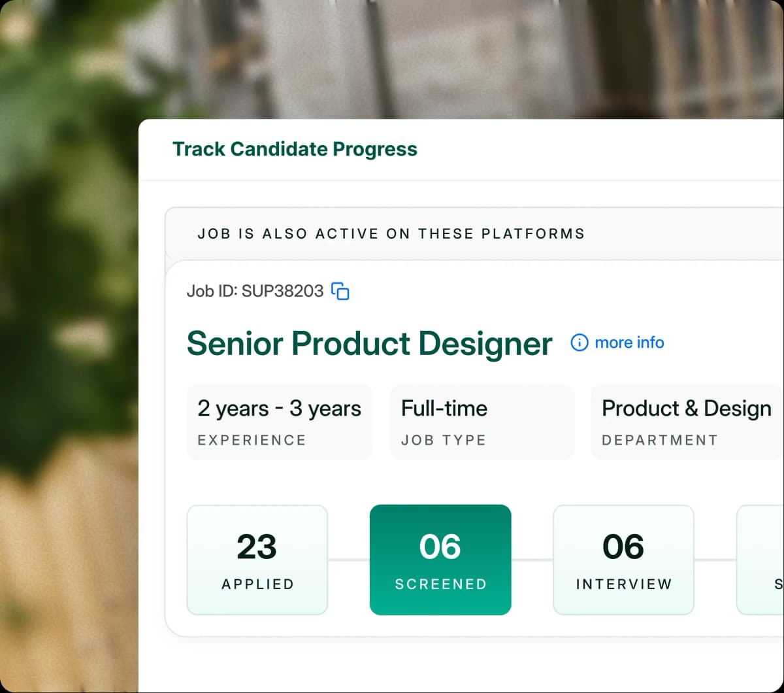784x693 pixels.
Task: Expand job details via the info indicator
Action: 579,342
